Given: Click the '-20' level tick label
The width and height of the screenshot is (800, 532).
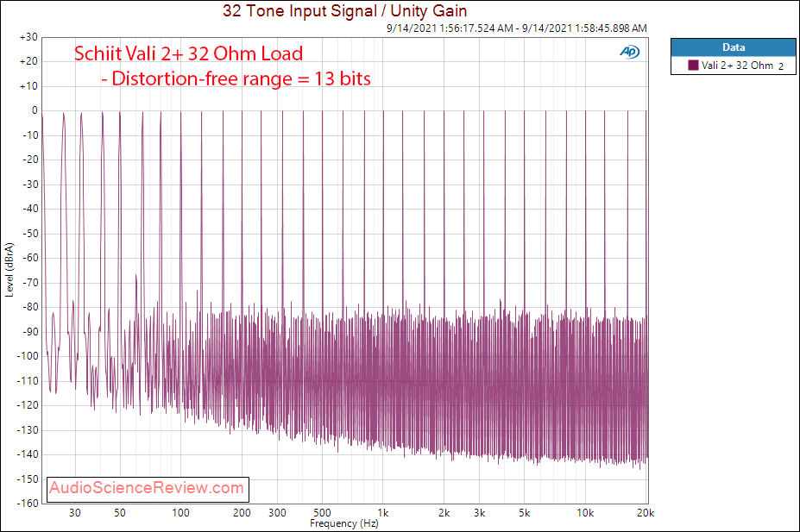Looking at the screenshot, I should point(30,160).
